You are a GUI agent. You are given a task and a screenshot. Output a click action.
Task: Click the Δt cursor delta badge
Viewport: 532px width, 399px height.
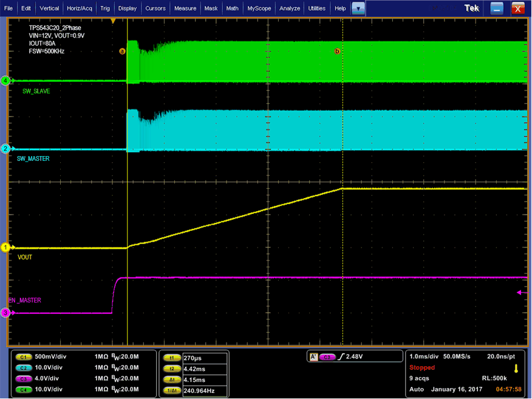171,379
